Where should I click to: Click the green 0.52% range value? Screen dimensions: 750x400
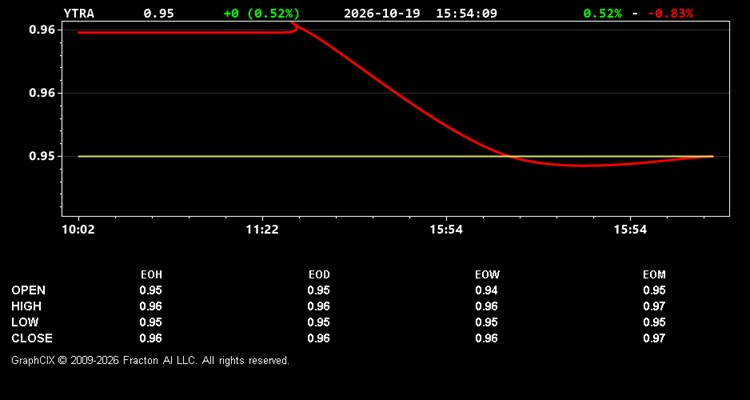603,13
